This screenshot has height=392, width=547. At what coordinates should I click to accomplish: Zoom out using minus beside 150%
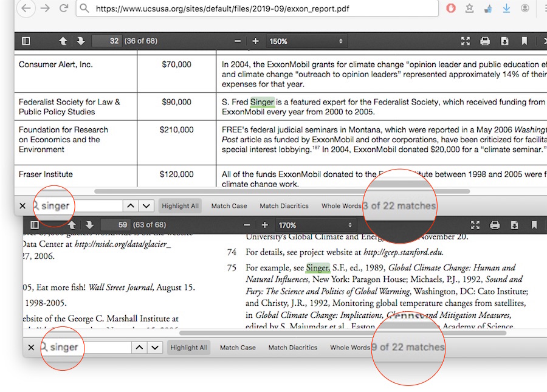[238, 41]
